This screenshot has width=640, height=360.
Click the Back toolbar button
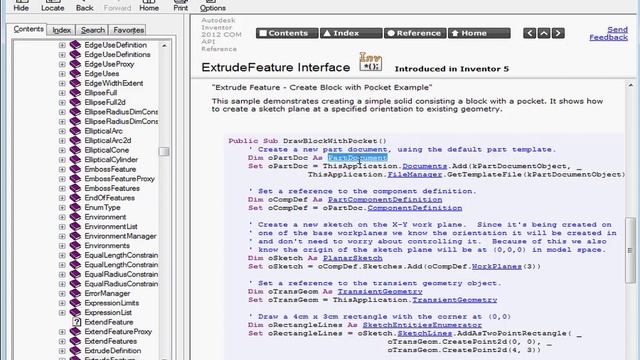pyautogui.click(x=84, y=6)
